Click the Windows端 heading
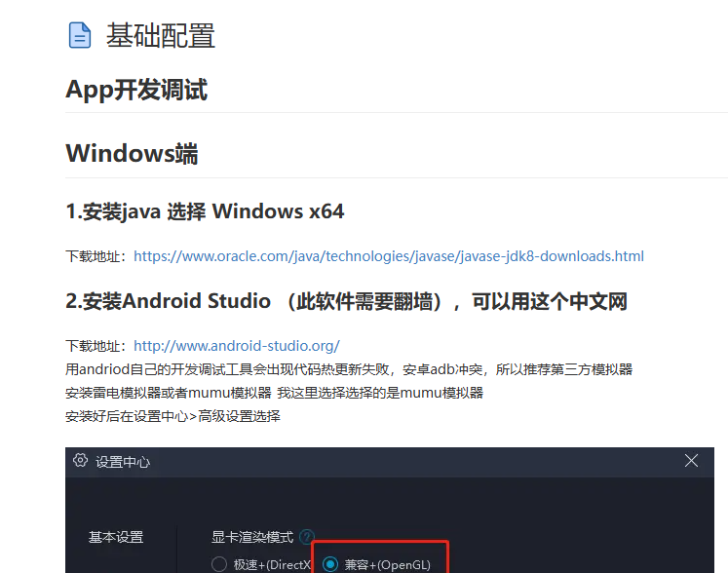The image size is (728, 573). (132, 154)
